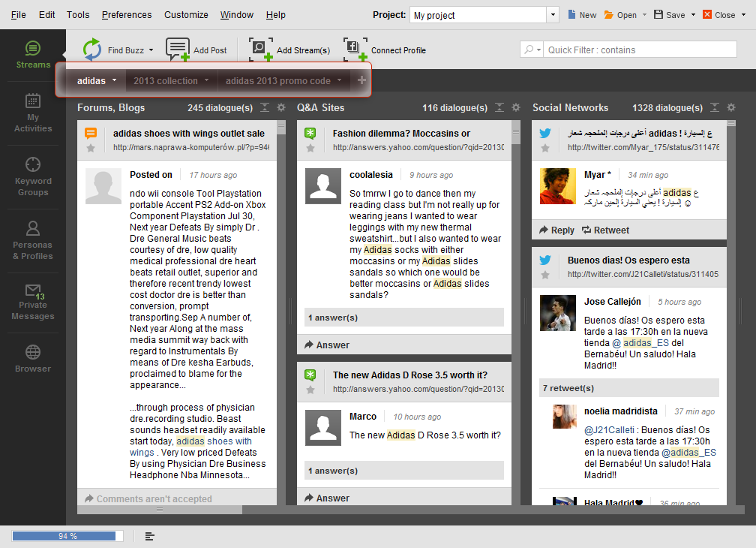This screenshot has width=756, height=548.
Task: Open the Close button dropdown arrow
Action: (x=743, y=15)
